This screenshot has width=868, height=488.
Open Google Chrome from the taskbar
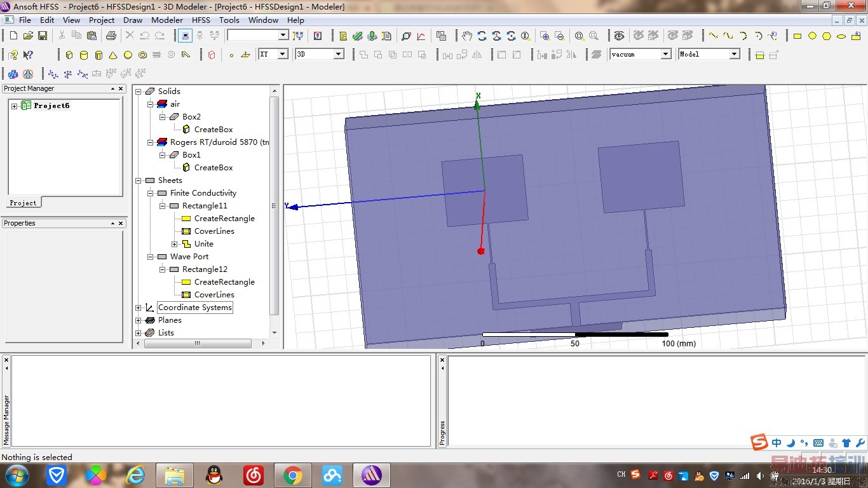click(x=293, y=475)
